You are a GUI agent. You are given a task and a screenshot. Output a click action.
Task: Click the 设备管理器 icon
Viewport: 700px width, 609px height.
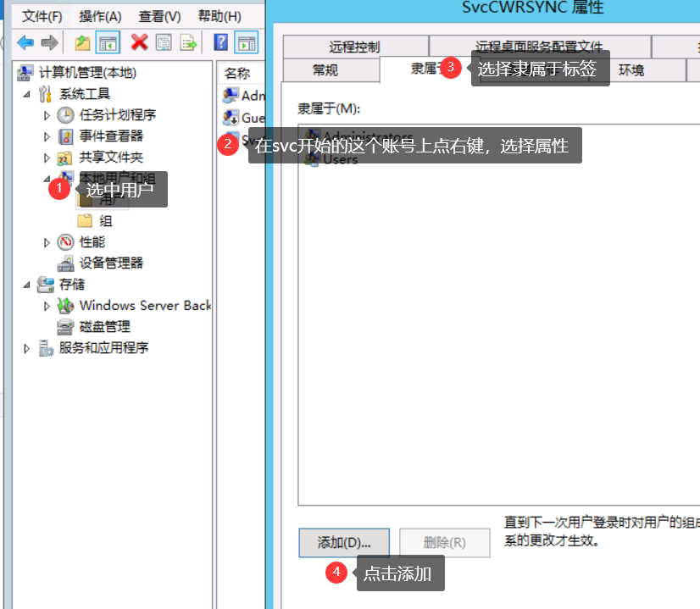coord(65,263)
